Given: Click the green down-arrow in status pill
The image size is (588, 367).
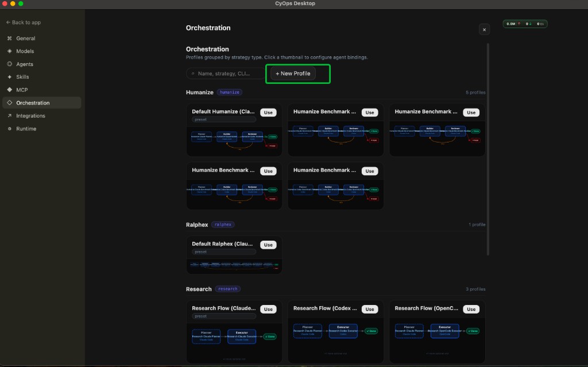Looking at the screenshot, I should pyautogui.click(x=530, y=24).
